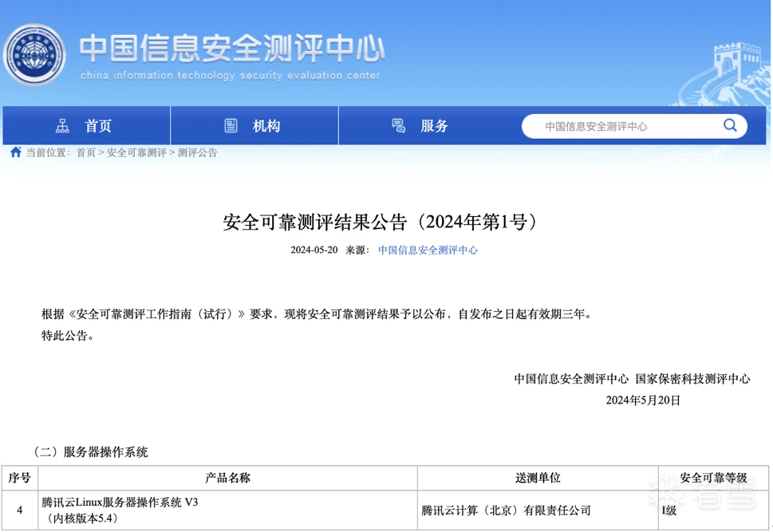The height and width of the screenshot is (532, 773).
Task: Click the publish date 2024-05-20
Action: pos(314,250)
